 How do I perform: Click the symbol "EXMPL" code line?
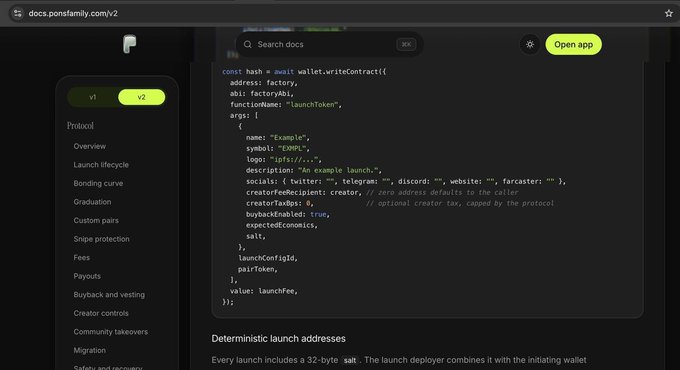(278, 148)
